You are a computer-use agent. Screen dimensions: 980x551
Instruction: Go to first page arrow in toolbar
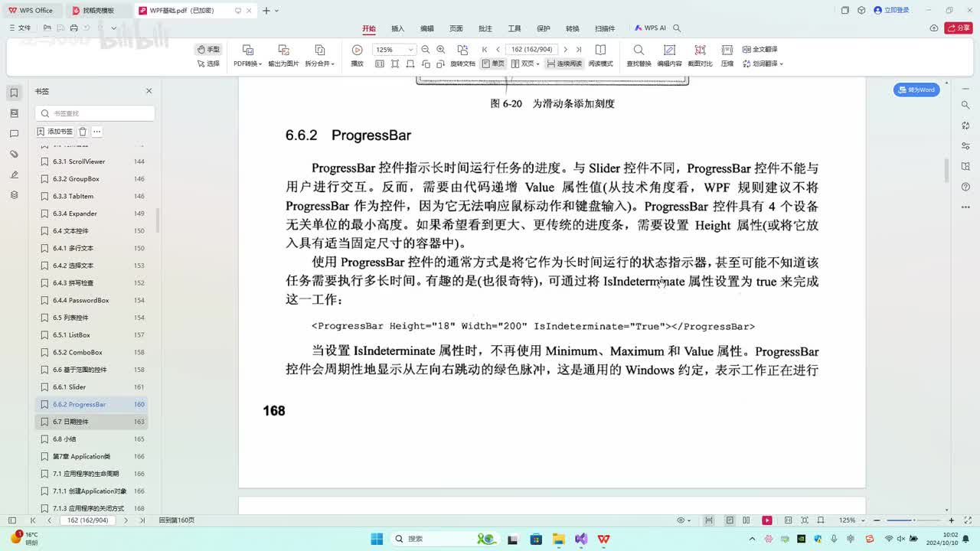click(485, 49)
